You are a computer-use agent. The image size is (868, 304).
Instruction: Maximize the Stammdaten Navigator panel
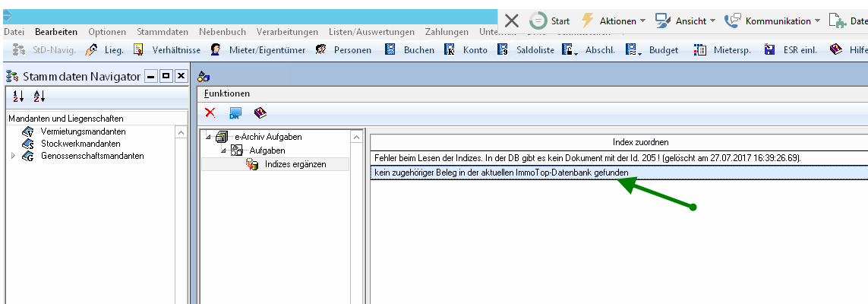point(166,77)
